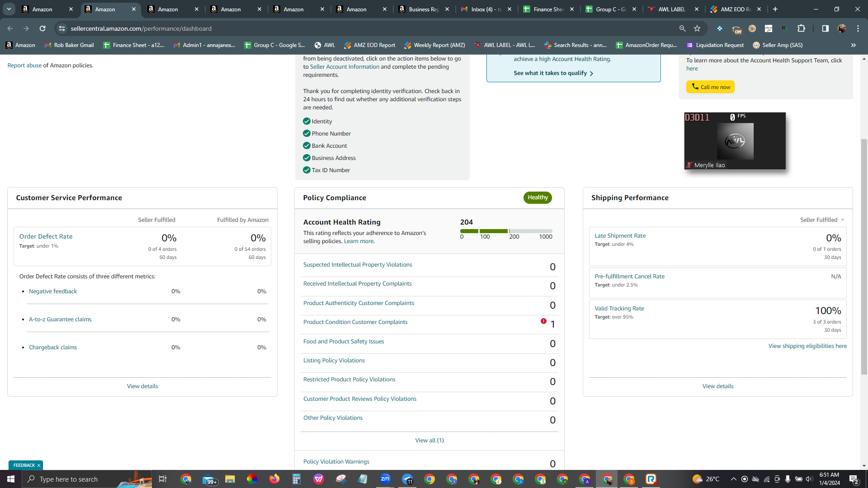Open the Rob Baker Gmail bookmark
The height and width of the screenshot is (488, 868).
(69, 45)
